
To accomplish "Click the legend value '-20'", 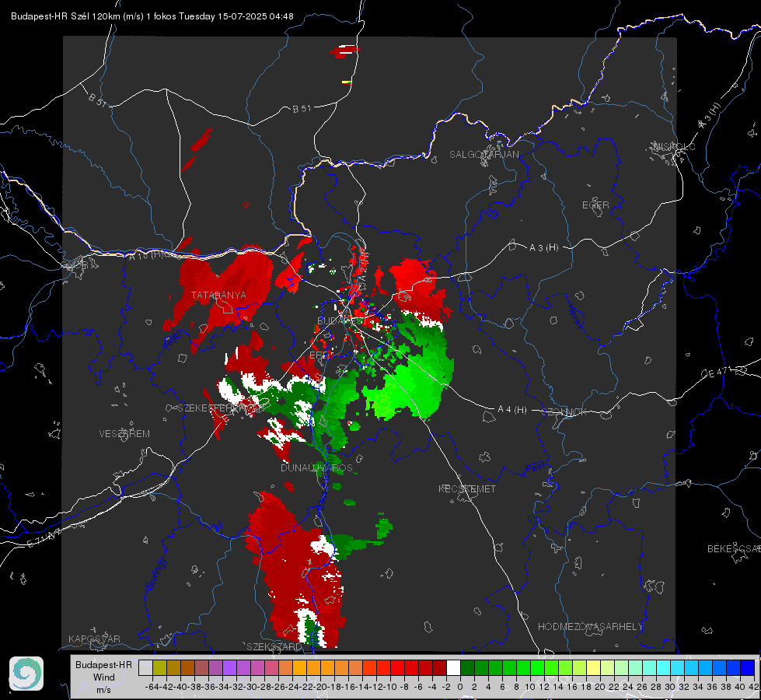I will click(321, 687).
